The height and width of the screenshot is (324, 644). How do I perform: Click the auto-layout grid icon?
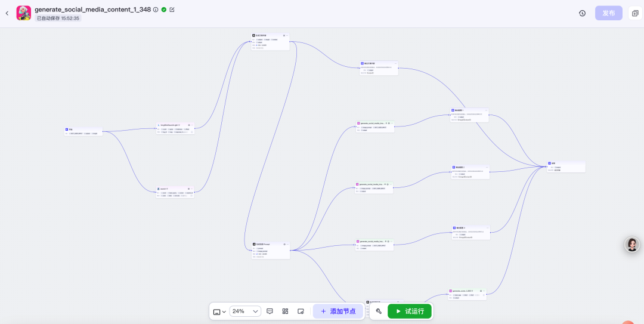(x=285, y=311)
